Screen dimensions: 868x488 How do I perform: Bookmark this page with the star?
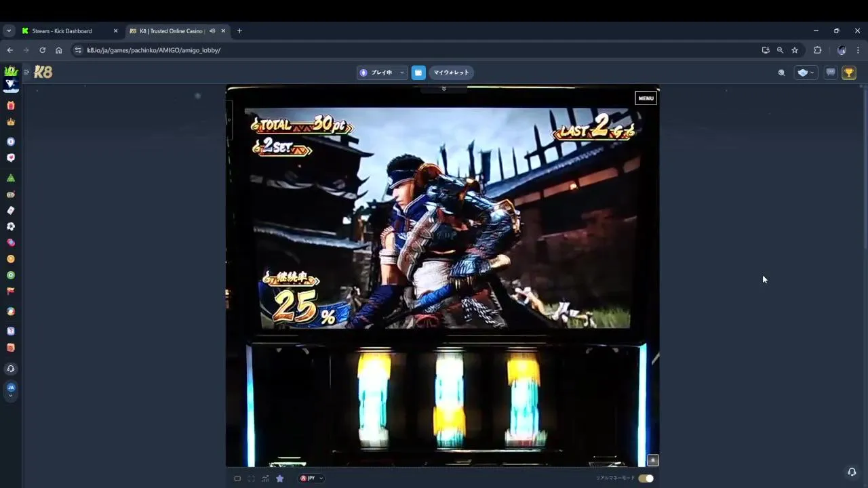point(795,50)
